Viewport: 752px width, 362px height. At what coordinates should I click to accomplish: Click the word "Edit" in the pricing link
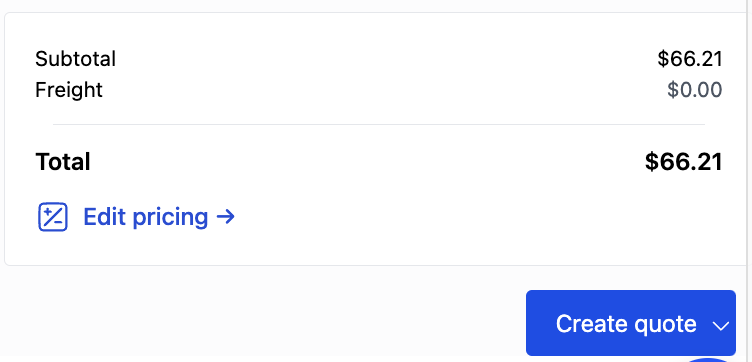pos(105,216)
